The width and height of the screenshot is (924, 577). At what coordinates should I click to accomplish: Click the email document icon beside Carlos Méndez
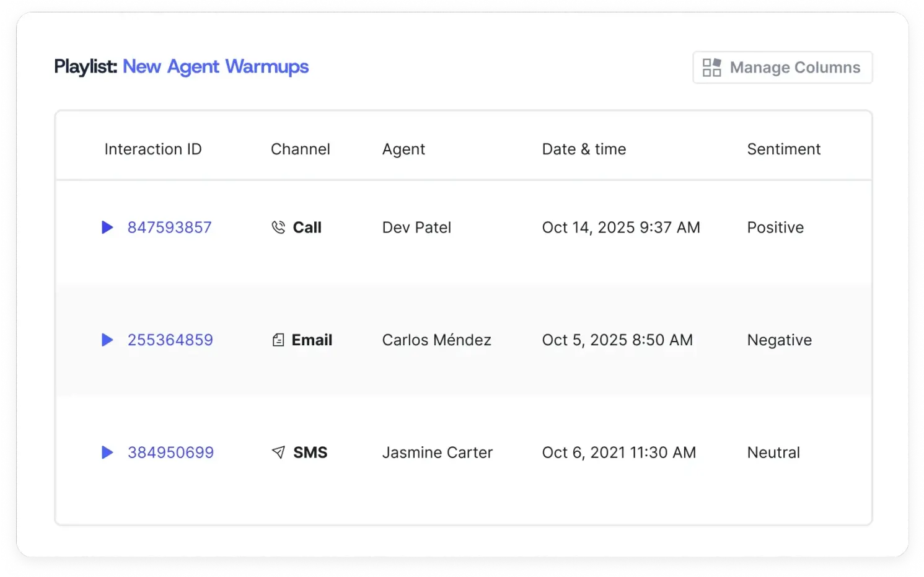(277, 340)
